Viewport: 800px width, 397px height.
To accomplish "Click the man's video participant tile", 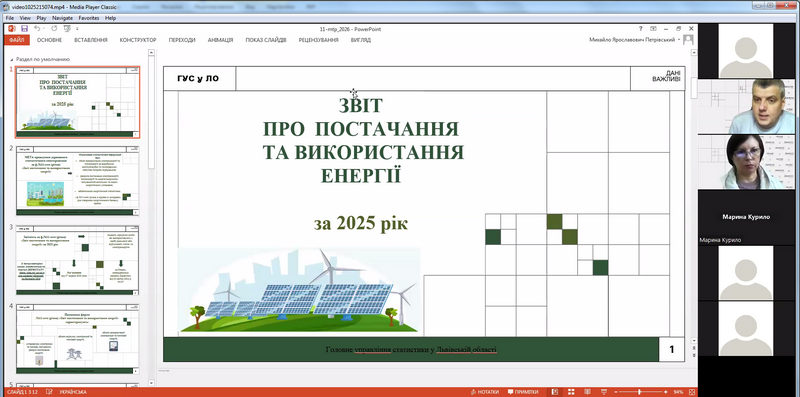I will tap(746, 106).
